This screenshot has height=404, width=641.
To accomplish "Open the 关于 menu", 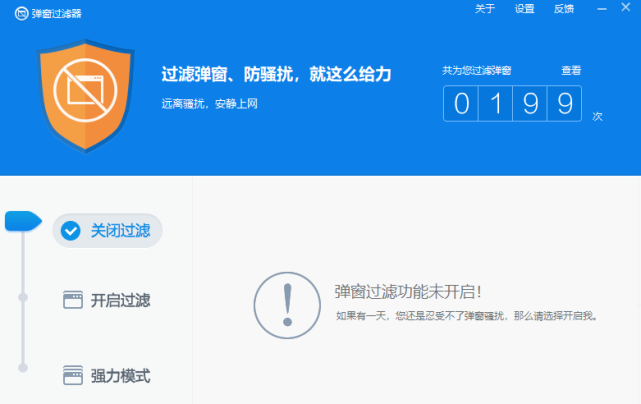I will click(x=485, y=9).
